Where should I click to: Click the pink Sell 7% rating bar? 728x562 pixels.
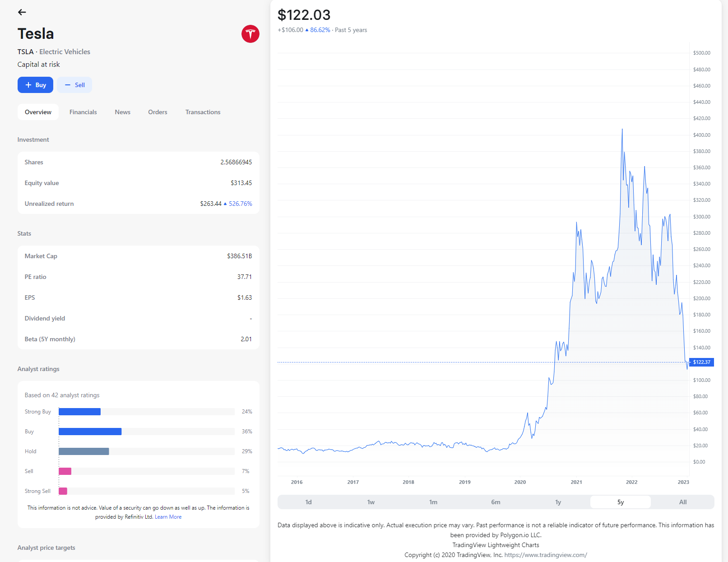click(65, 471)
